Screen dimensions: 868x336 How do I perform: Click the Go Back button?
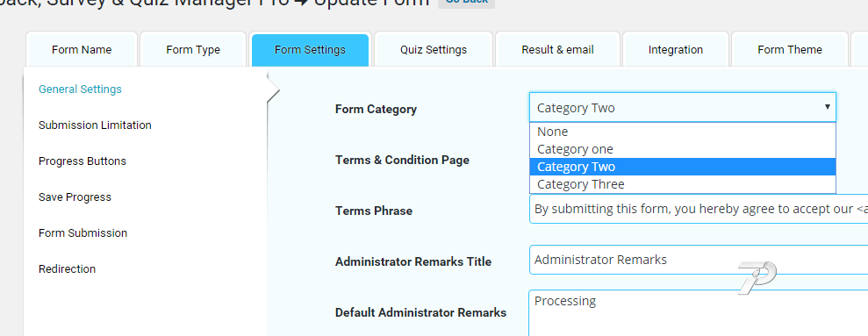466,3
